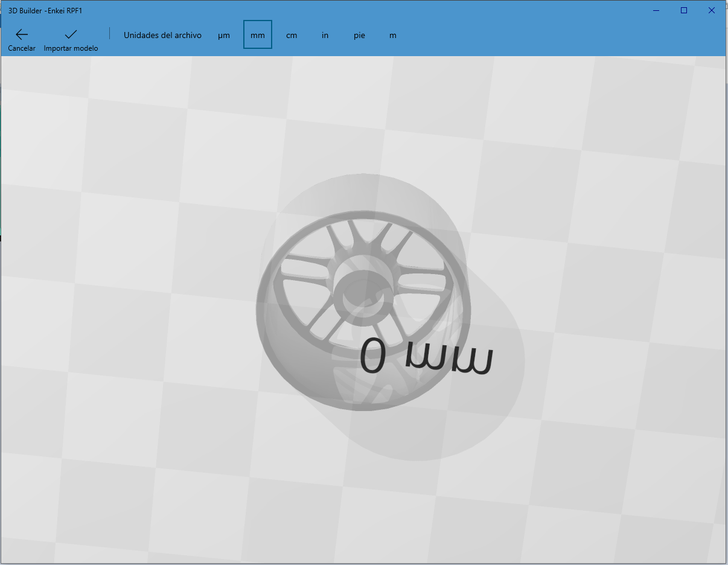
Task: Click the 3D Builder - Enkei RPF1 title
Action: [45, 10]
